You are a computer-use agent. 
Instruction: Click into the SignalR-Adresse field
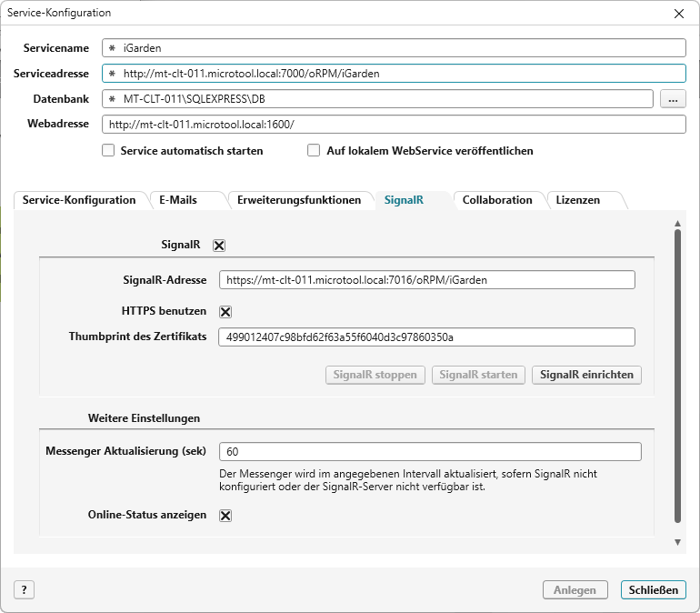point(426,280)
